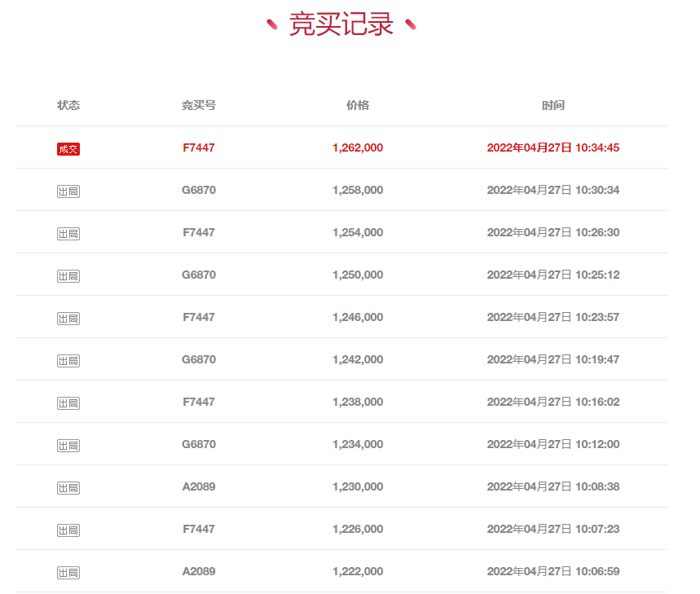Click the timestamp ending 10:12:00
700x594 pixels.
[553, 445]
